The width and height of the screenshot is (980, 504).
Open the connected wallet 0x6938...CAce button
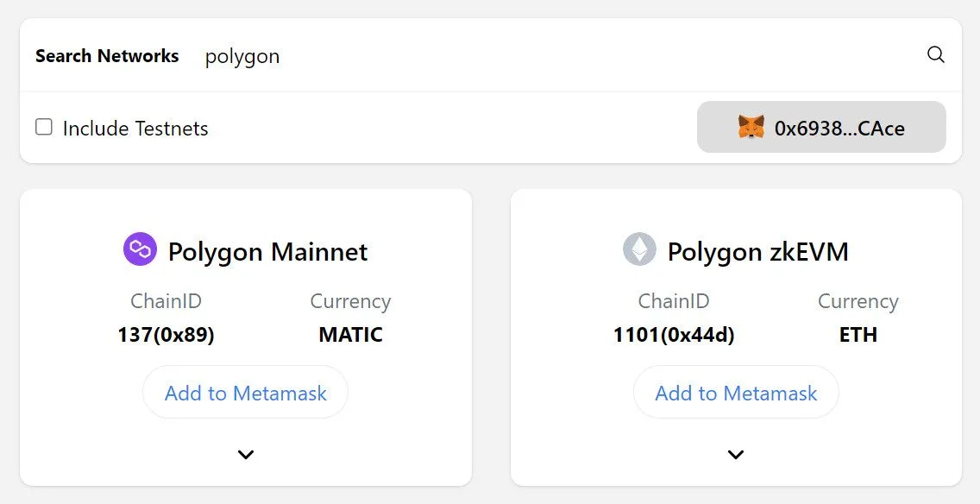pos(821,127)
